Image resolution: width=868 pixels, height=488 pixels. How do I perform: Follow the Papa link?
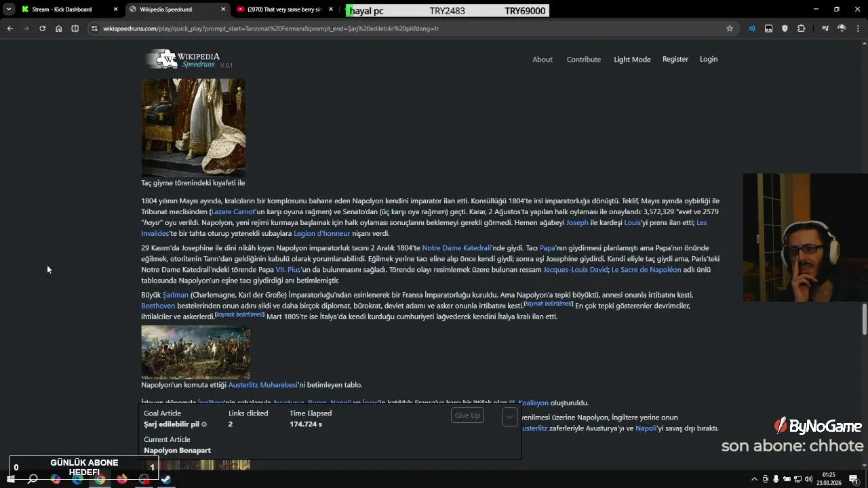click(547, 248)
